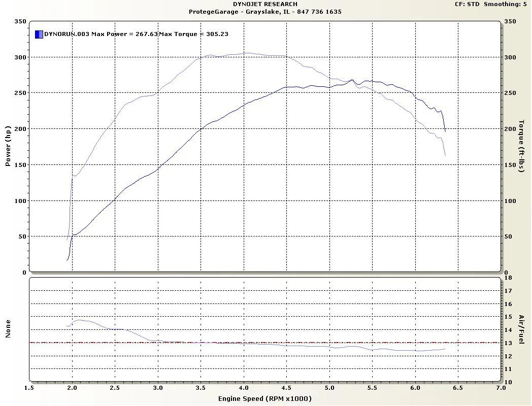Viewport: 532px width, 406px height.
Task: Click the power curve peak near 5.25 RPM
Action: point(352,80)
